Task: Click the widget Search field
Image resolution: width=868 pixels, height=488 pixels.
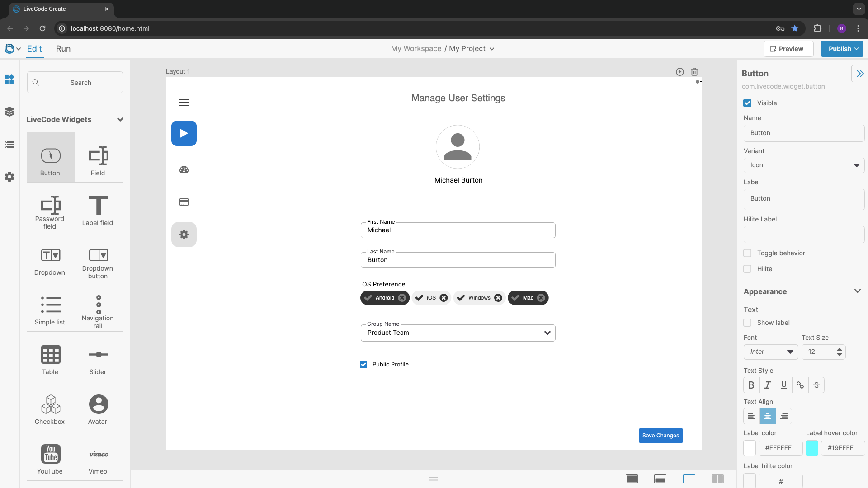Action: click(x=75, y=83)
